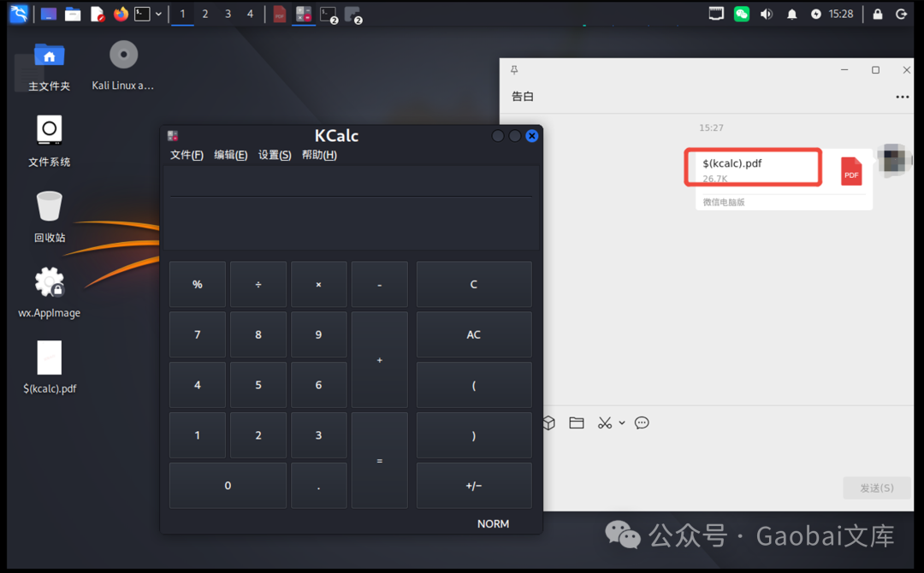The image size is (924, 573).
Task: Mute audio via the tray speaker icon
Action: tap(766, 14)
